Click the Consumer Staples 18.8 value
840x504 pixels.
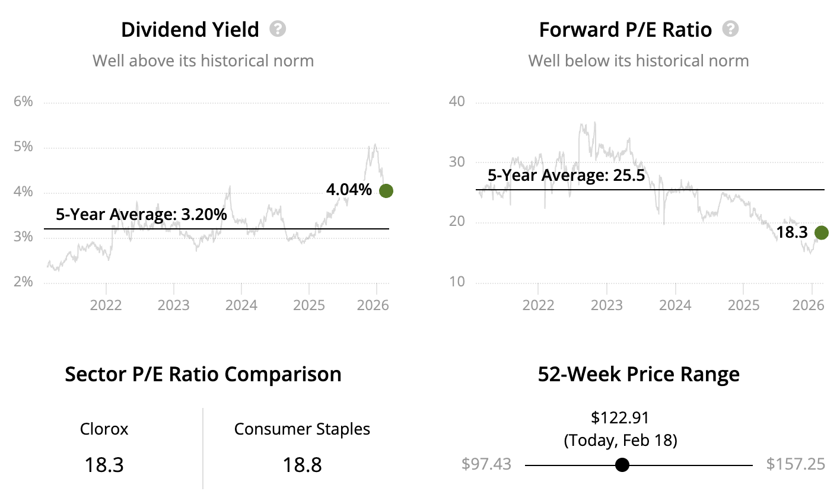point(302,464)
